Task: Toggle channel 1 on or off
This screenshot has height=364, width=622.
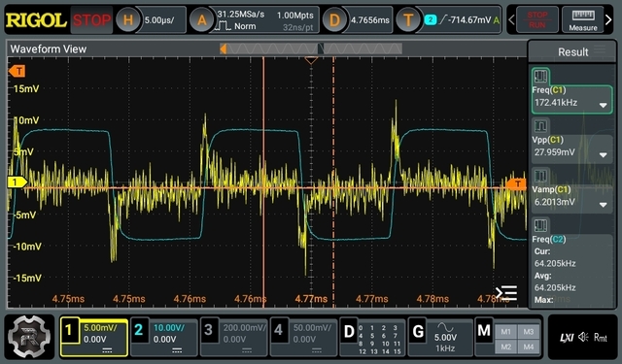Action: point(69,329)
